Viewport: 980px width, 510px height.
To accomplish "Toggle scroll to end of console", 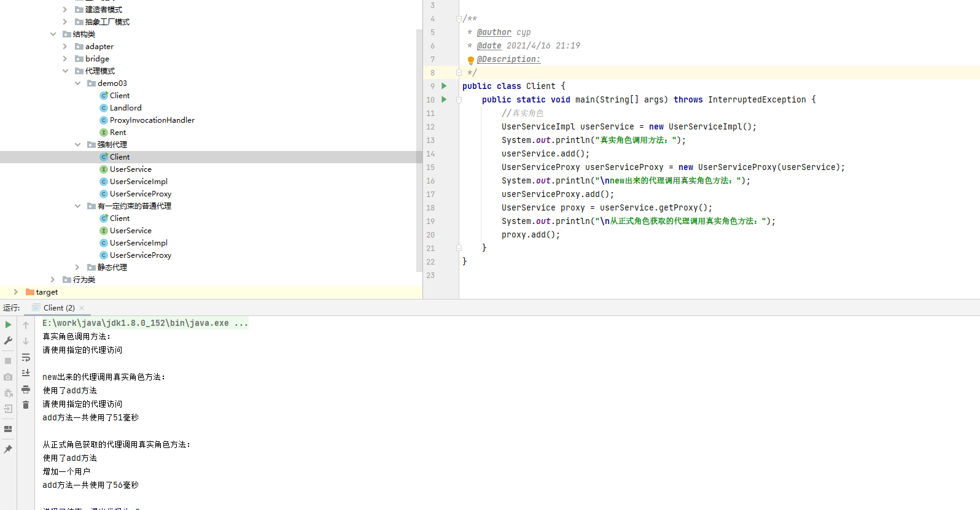I will tap(26, 373).
